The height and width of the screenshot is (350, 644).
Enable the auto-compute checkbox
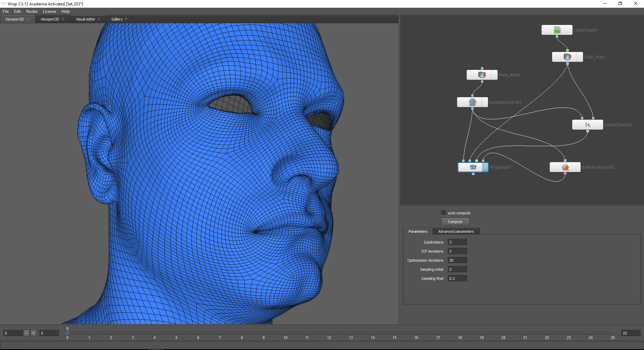pyautogui.click(x=443, y=213)
